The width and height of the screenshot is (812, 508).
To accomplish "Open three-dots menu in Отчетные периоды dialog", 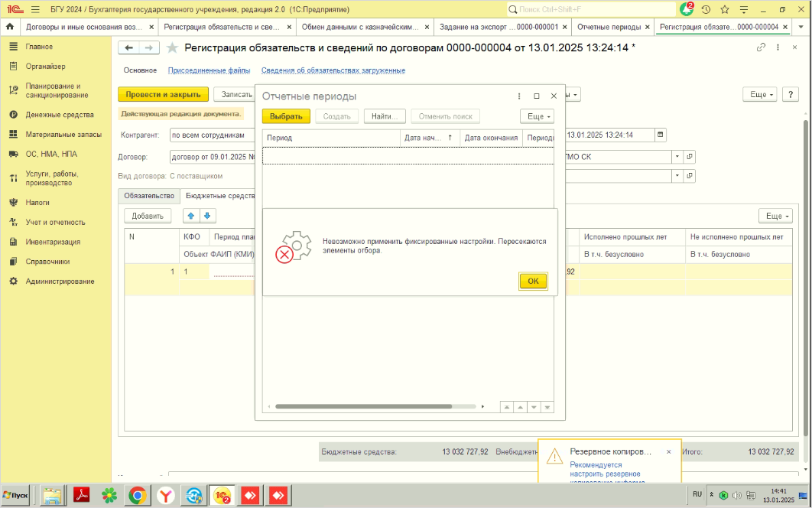I will [x=519, y=96].
